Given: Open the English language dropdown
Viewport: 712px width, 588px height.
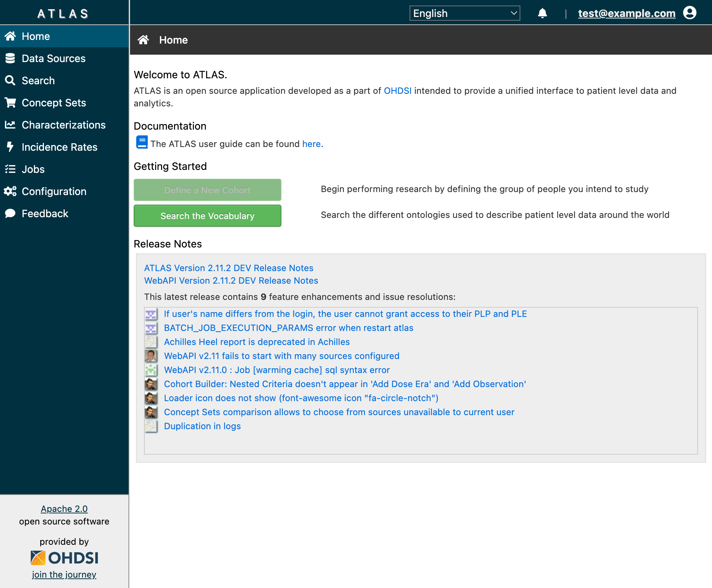Looking at the screenshot, I should click(x=465, y=13).
